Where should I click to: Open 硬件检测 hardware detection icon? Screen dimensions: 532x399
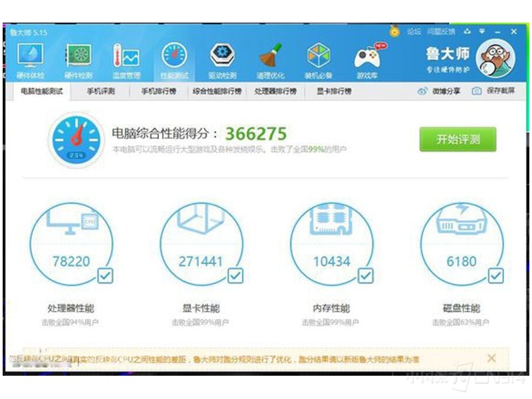(x=78, y=57)
